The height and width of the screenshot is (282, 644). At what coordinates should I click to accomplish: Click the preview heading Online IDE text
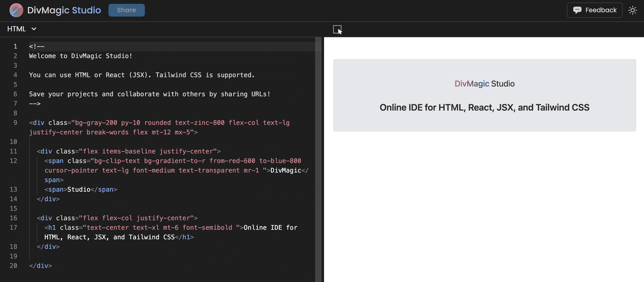pyautogui.click(x=484, y=108)
